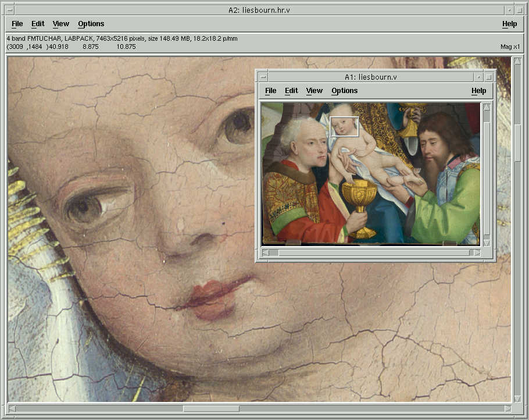Minimize the A2 liesbourn.hr.v window

point(509,10)
